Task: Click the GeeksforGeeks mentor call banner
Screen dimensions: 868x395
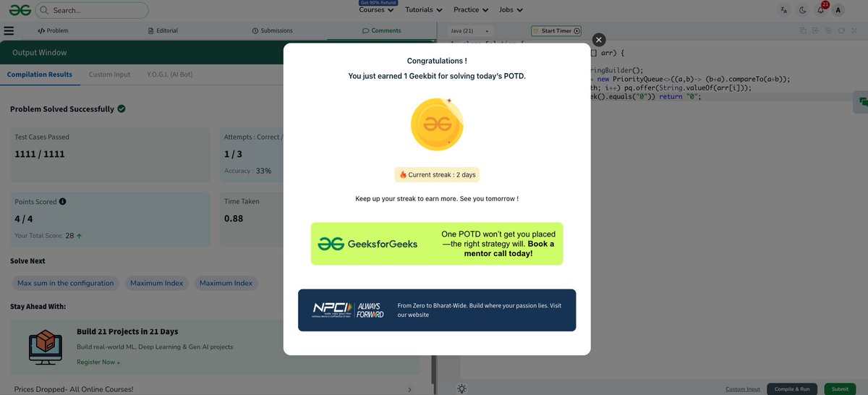Action: (437, 244)
